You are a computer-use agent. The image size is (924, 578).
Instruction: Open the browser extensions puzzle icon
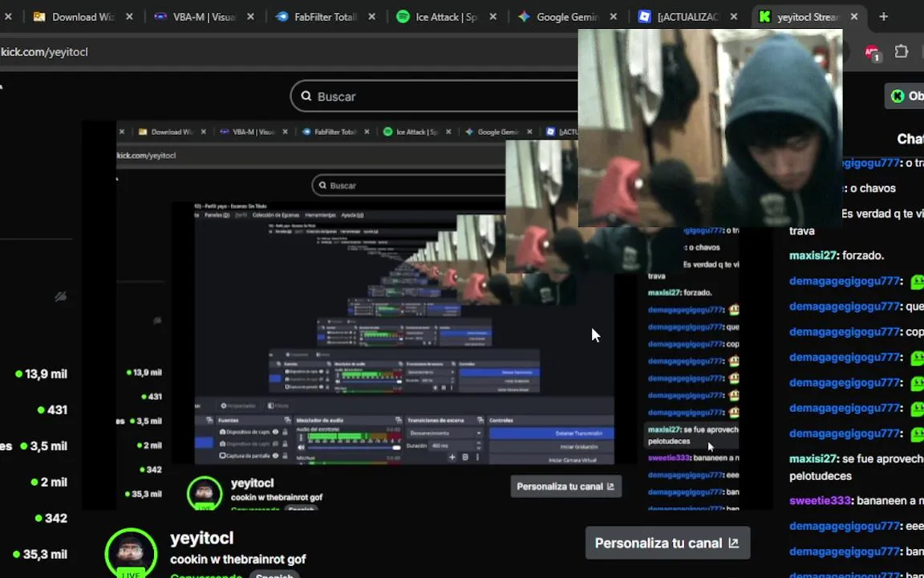pos(901,52)
